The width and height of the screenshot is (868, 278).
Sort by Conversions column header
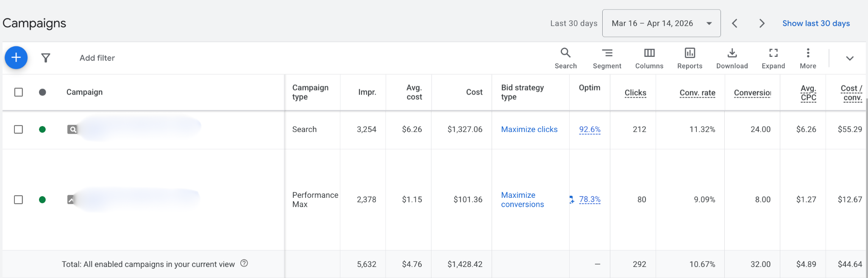pos(752,93)
